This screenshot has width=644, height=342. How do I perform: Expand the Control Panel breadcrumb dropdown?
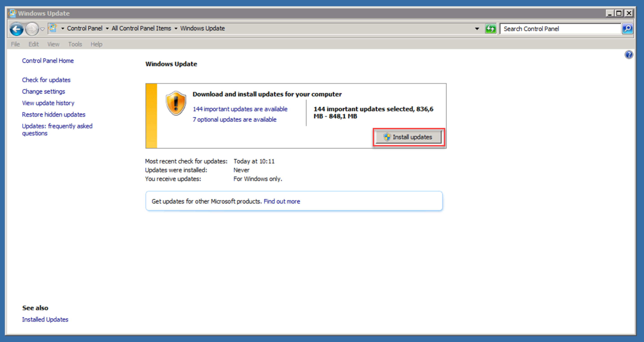pyautogui.click(x=107, y=28)
